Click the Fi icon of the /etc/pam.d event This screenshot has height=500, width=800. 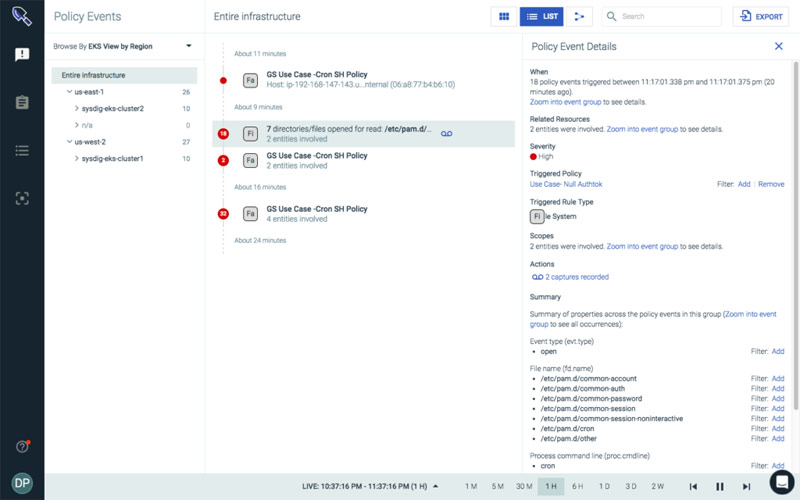coord(250,134)
